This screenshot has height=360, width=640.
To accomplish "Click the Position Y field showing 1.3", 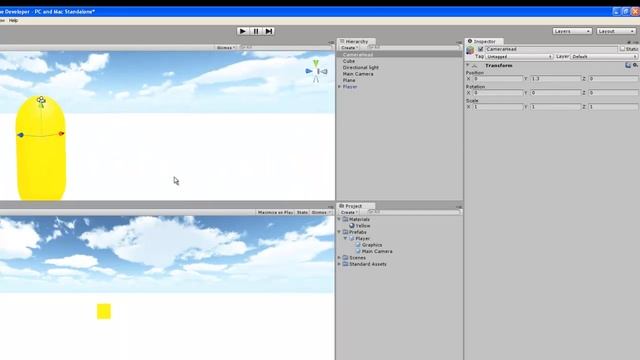I will 556,78.
